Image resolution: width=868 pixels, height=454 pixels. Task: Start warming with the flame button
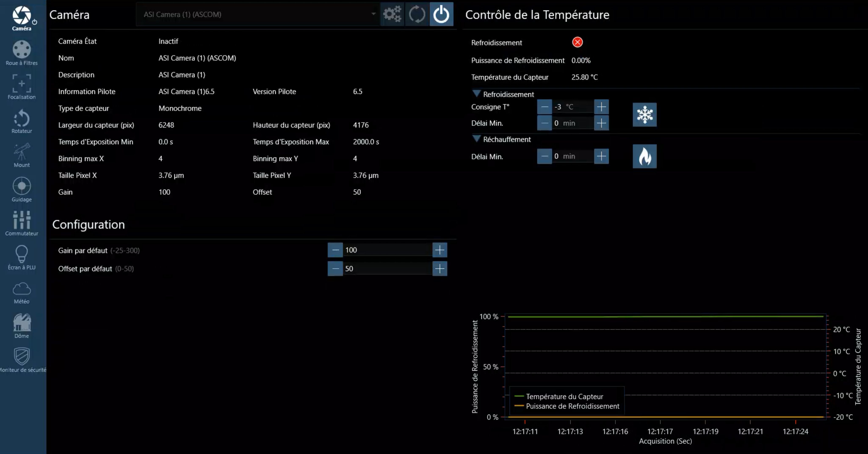point(644,156)
